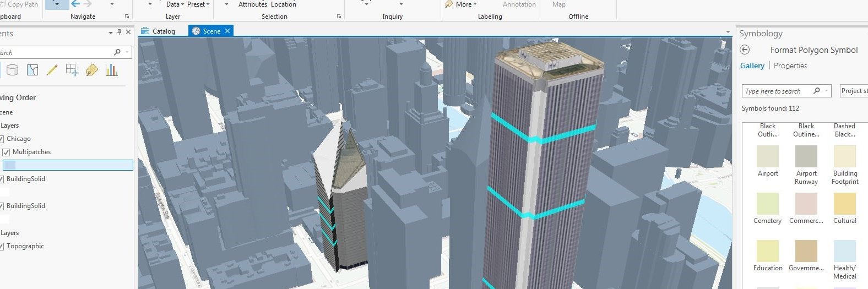
Task: Open Selection group dialog launcher
Action: coord(339,17)
